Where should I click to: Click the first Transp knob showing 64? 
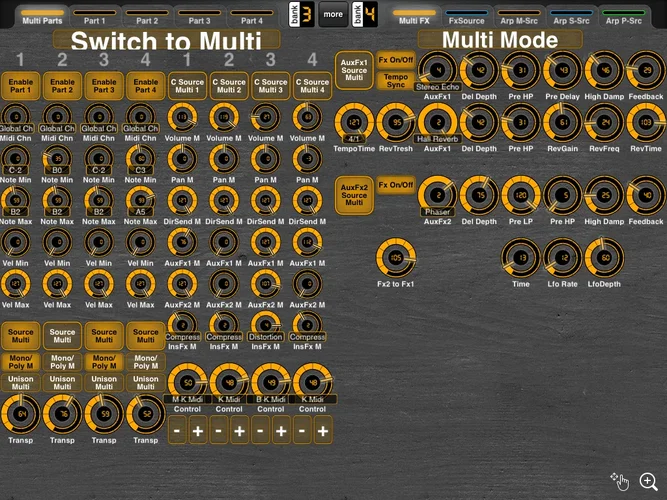20,414
